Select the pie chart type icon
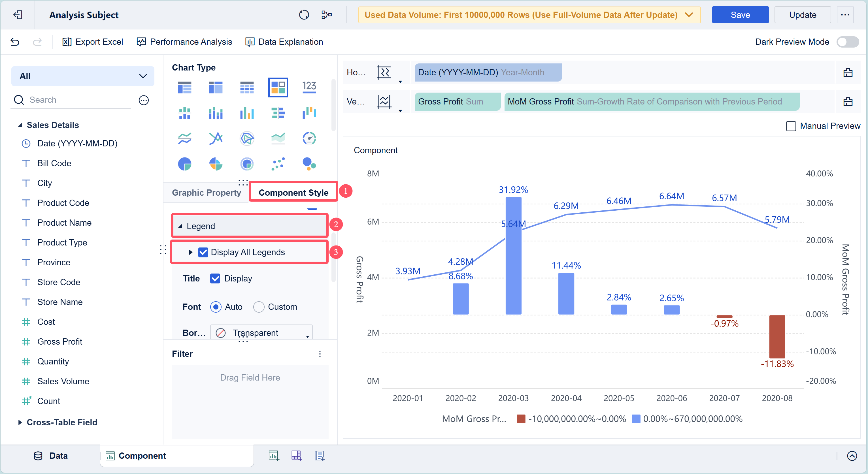This screenshot has width=868, height=474. 185,164
